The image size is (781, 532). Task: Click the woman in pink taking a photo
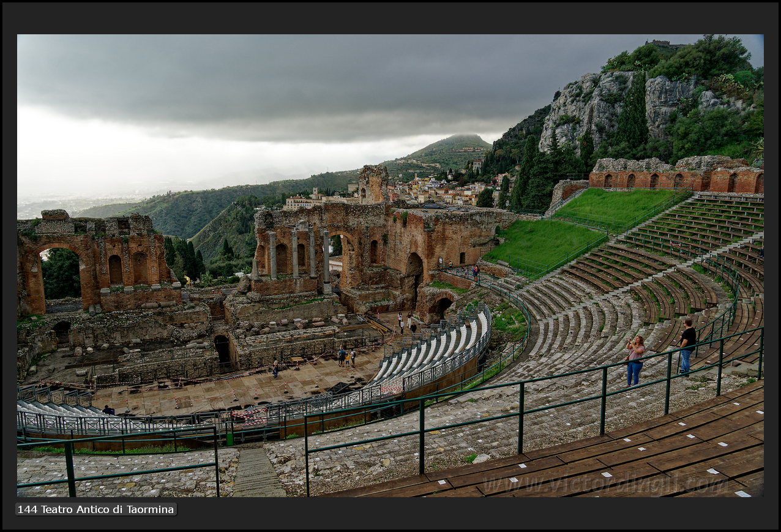click(x=635, y=361)
